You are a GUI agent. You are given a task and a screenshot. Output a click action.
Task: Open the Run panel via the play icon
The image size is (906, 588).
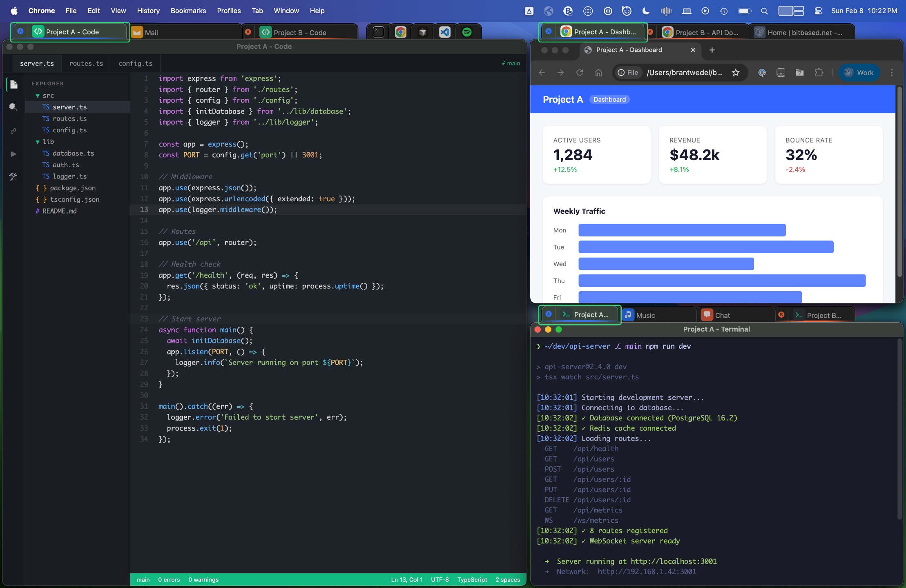pos(13,154)
